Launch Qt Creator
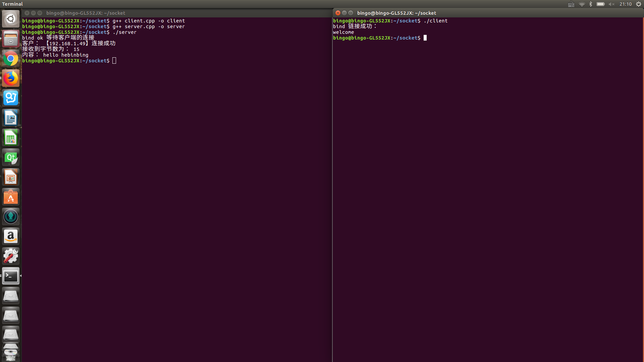This screenshot has height=362, width=644. [10, 157]
